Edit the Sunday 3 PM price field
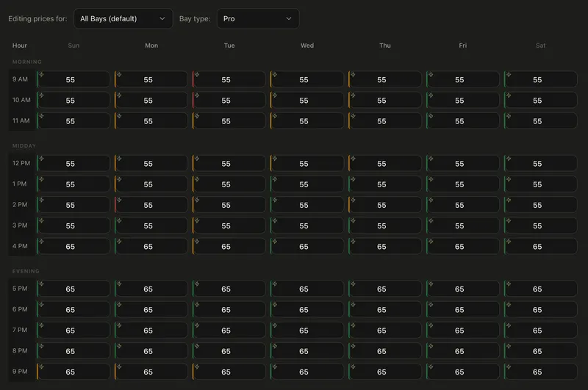This screenshot has height=390, width=588. [x=73, y=225]
